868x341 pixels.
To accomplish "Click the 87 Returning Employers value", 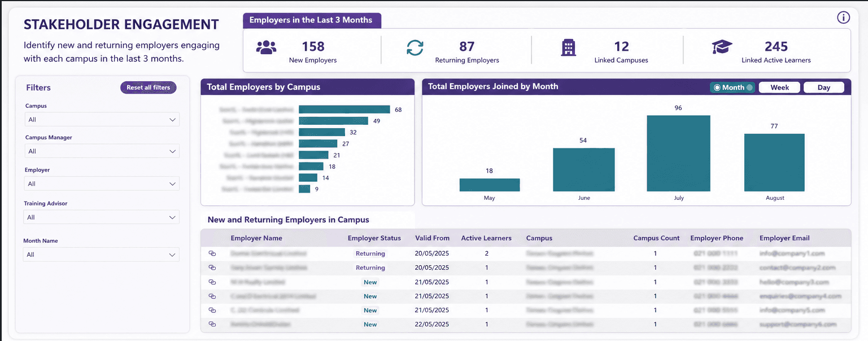I will [467, 46].
